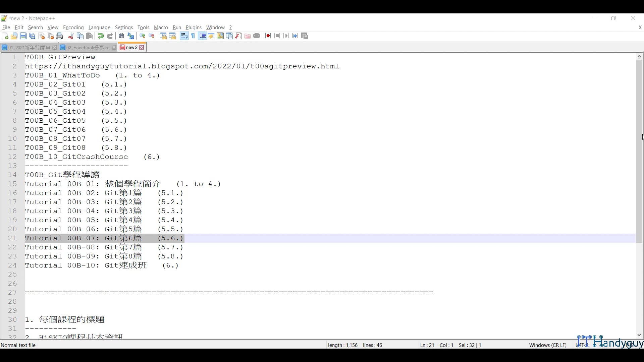
Task: Open the Find dialog using the binoculars icon
Action: coord(121,36)
